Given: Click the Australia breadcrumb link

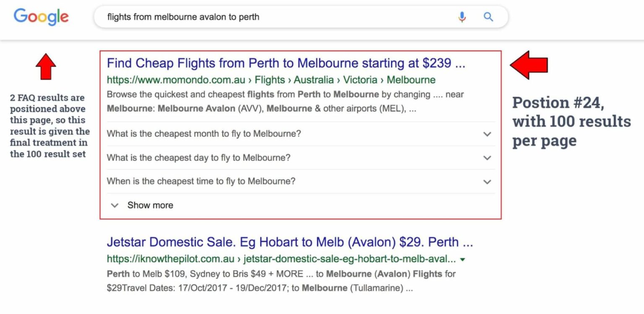Looking at the screenshot, I should point(312,80).
